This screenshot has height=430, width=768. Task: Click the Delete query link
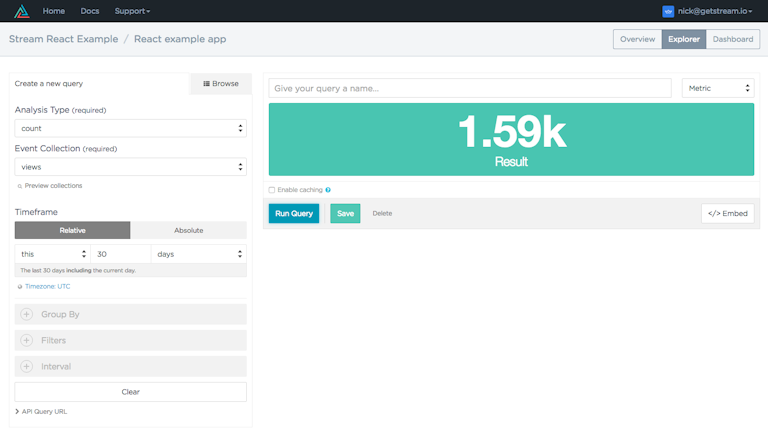click(x=382, y=214)
